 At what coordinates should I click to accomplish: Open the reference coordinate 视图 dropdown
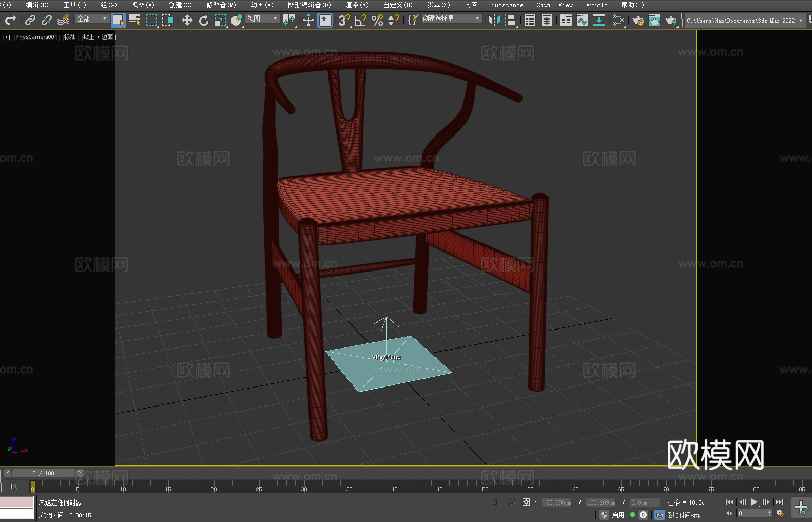pyautogui.click(x=263, y=18)
